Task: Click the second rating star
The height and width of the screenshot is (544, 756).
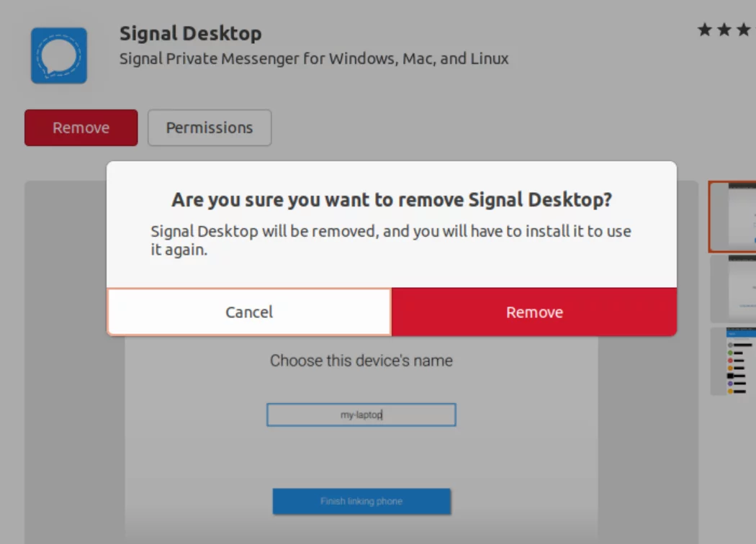Action: click(724, 30)
